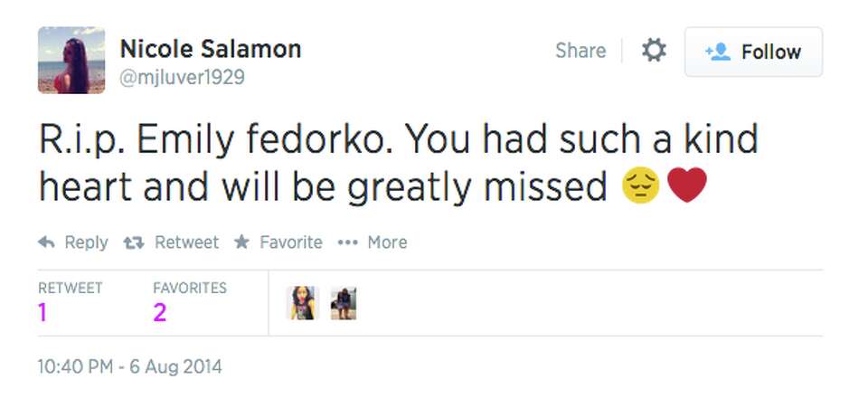Open second favoriter's avatar thumbnail
868x418 pixels.
[343, 303]
